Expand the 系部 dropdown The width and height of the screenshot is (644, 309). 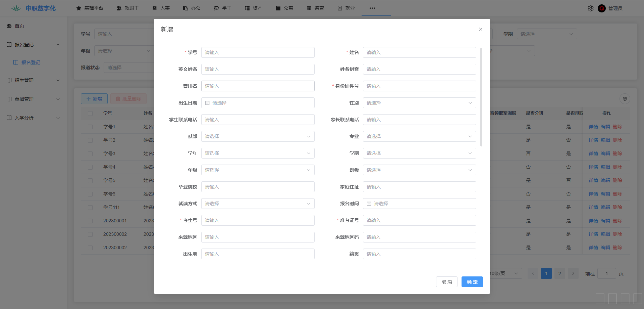pyautogui.click(x=258, y=136)
